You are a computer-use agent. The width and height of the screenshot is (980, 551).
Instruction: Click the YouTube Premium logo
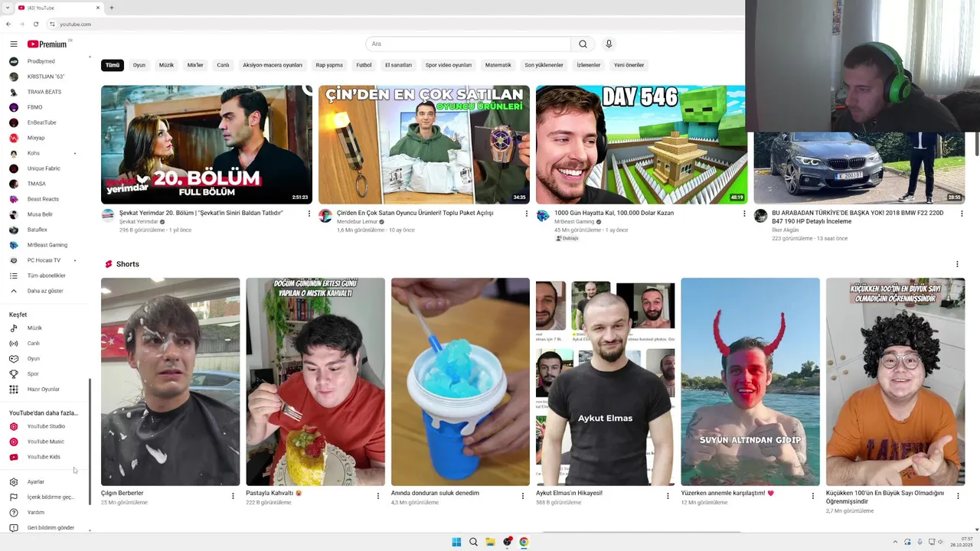click(47, 44)
